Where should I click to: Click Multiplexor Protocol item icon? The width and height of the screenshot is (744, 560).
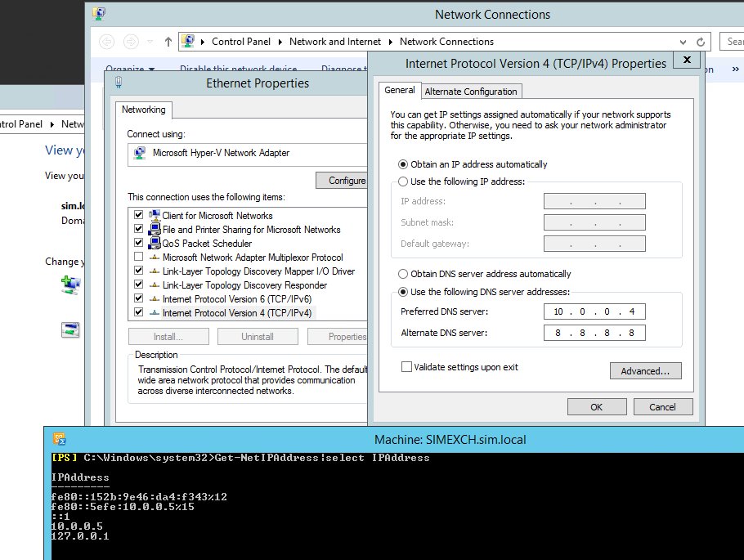coord(155,258)
